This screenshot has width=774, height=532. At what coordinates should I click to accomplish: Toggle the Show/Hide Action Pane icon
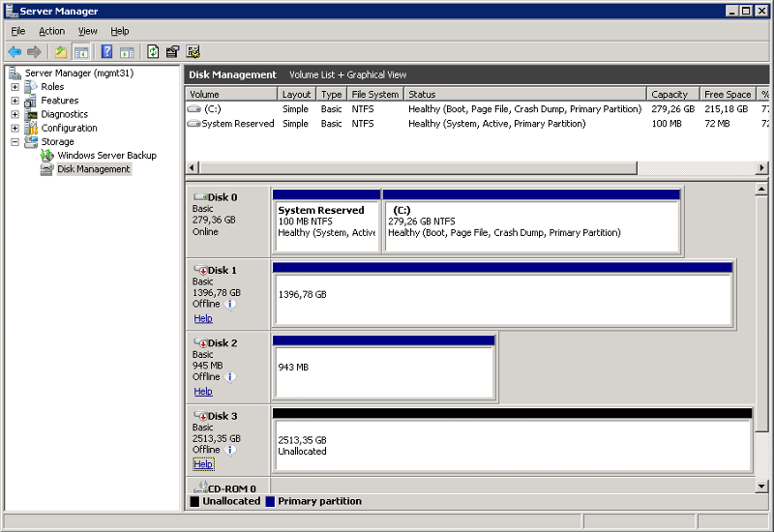pyautogui.click(x=128, y=52)
